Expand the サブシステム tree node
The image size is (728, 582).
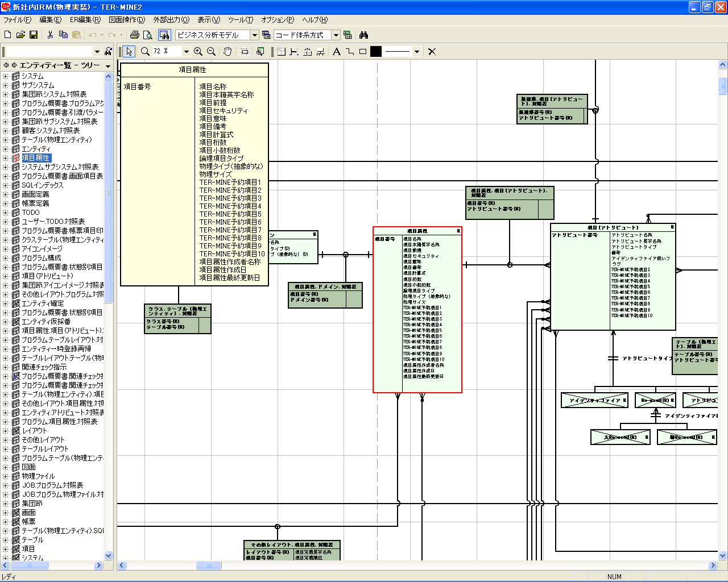(x=6, y=85)
